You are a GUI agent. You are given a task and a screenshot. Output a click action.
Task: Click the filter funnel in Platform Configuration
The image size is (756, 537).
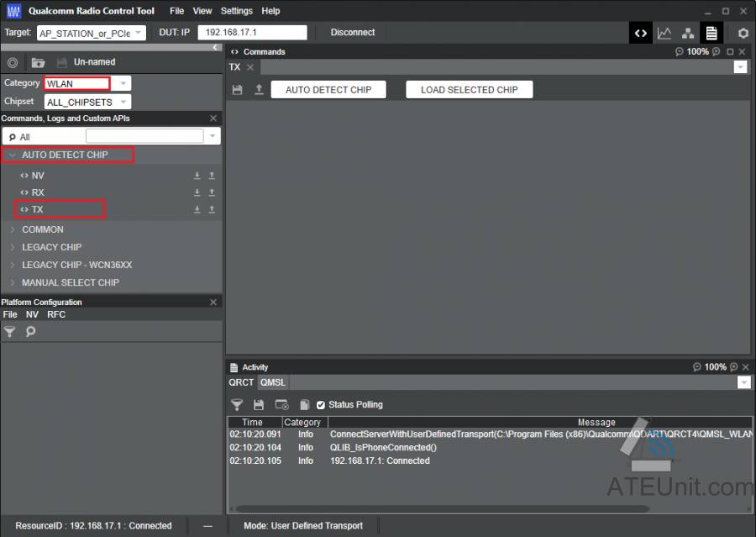click(x=9, y=331)
